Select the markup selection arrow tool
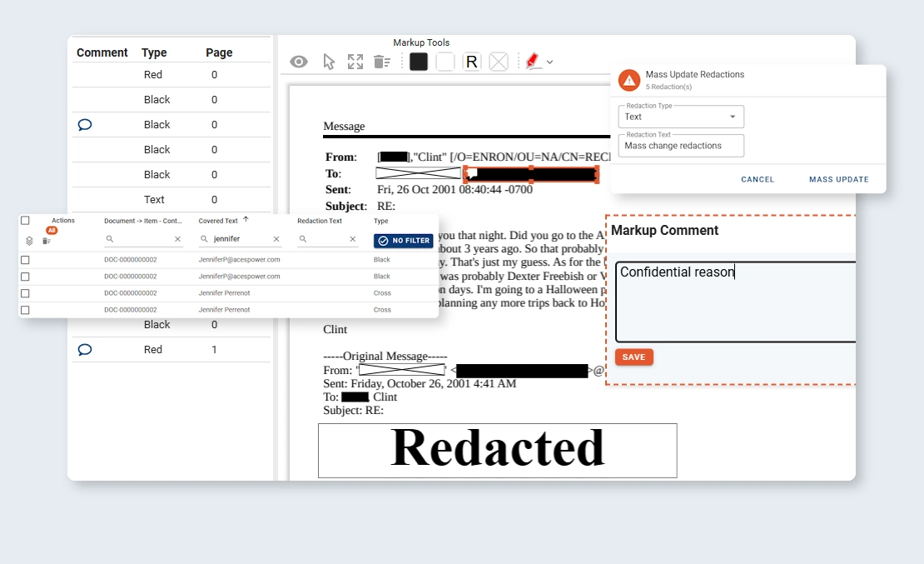Viewport: 924px width, 564px height. tap(329, 61)
